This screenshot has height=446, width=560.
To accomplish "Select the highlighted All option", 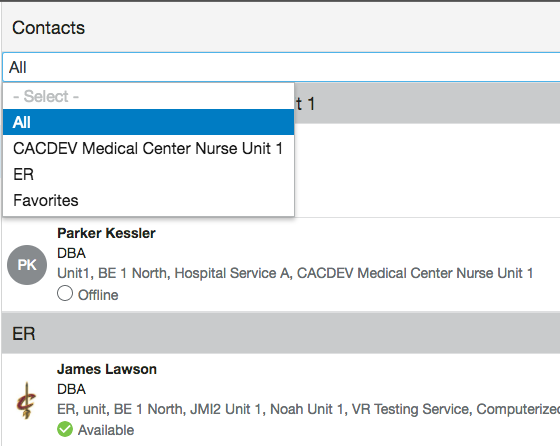I will (149, 122).
